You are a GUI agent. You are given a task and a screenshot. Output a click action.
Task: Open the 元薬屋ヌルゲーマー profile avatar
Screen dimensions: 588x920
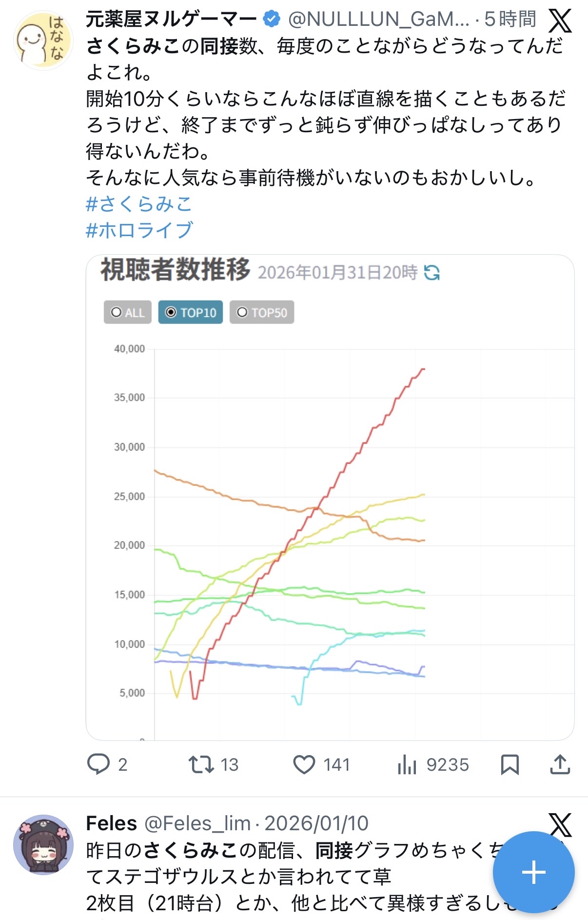pos(43,41)
